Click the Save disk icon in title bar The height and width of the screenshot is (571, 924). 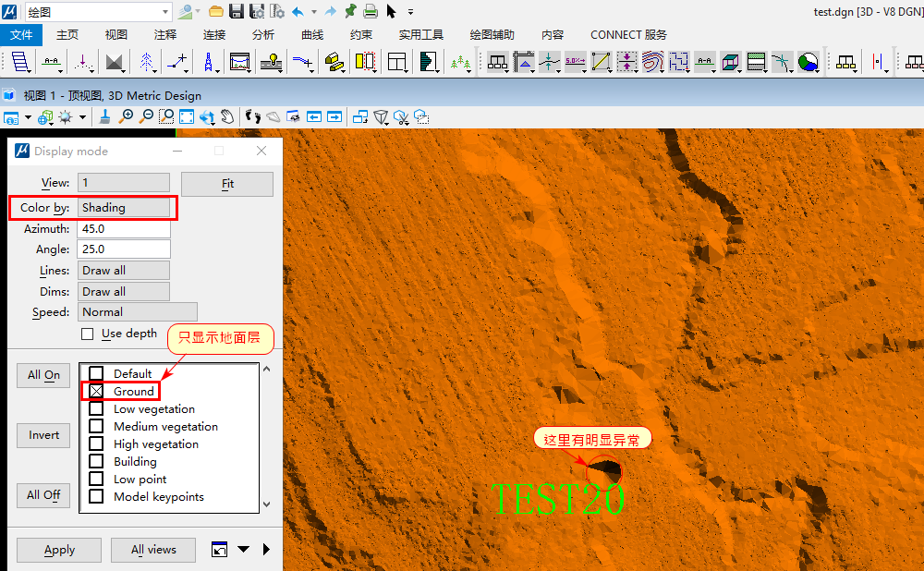pyautogui.click(x=236, y=11)
